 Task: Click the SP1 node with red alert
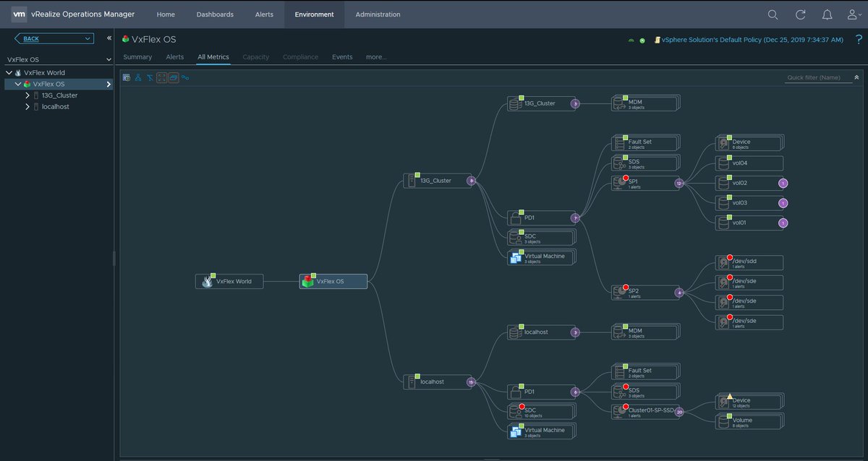coord(645,184)
